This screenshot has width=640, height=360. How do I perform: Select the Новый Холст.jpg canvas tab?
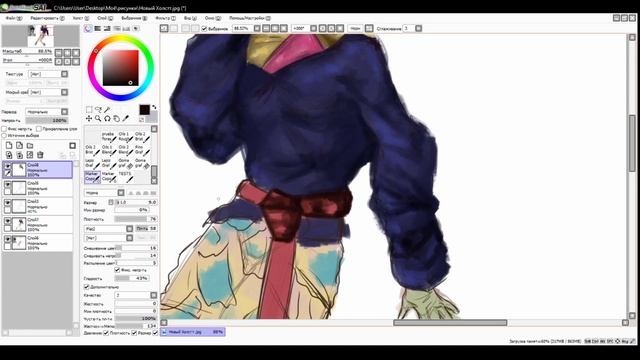click(x=192, y=332)
